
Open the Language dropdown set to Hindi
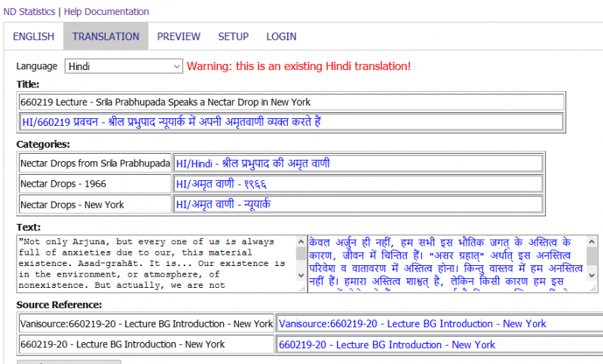tap(124, 66)
